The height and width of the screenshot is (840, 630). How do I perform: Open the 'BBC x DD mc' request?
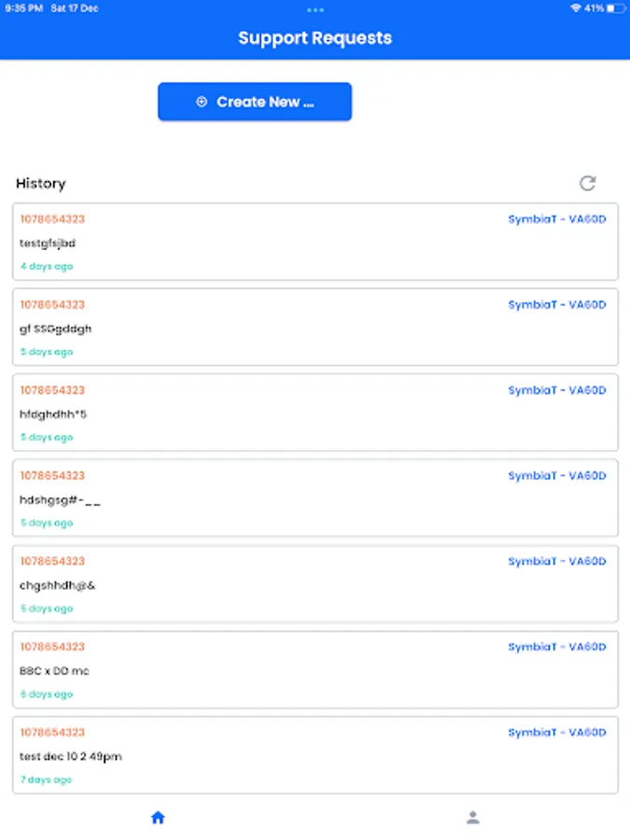(x=315, y=670)
